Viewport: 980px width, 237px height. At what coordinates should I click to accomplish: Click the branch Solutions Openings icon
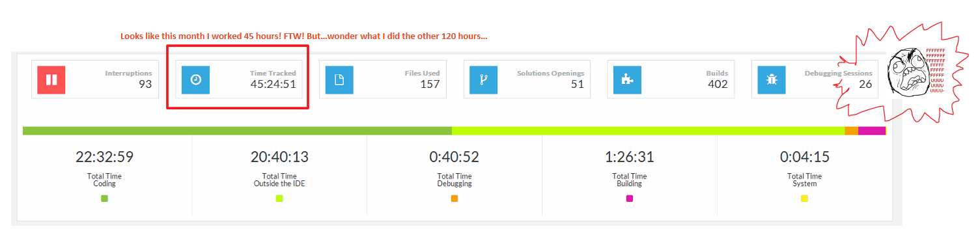[x=483, y=79]
